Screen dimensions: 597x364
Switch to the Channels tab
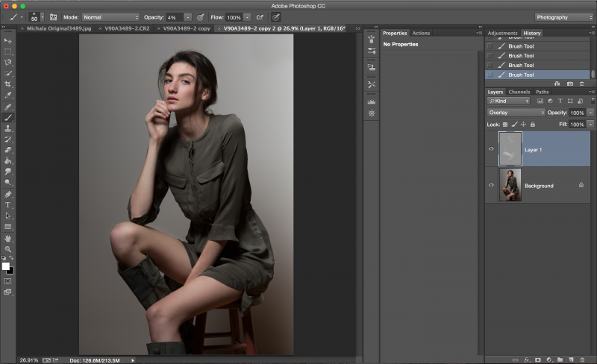tap(519, 92)
